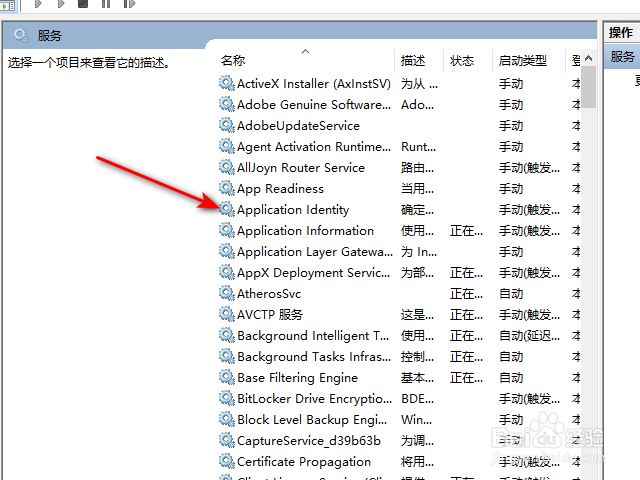Viewport: 640px width, 480px height.
Task: Click the 操作 pane header
Action: pyautogui.click(x=622, y=32)
